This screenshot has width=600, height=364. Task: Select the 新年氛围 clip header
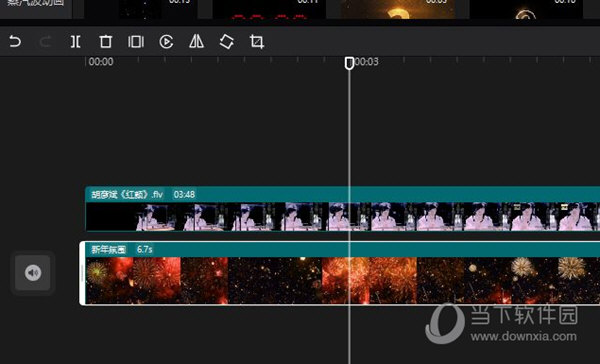(342, 250)
